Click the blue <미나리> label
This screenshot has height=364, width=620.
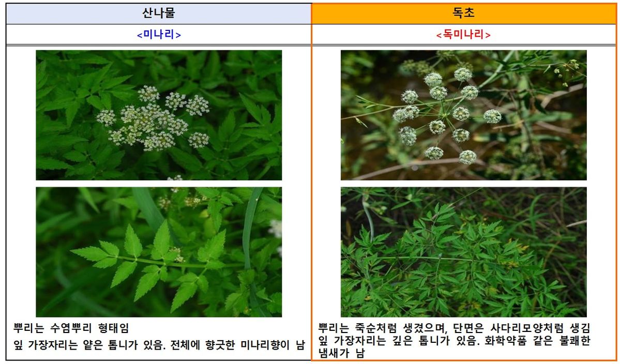159,35
